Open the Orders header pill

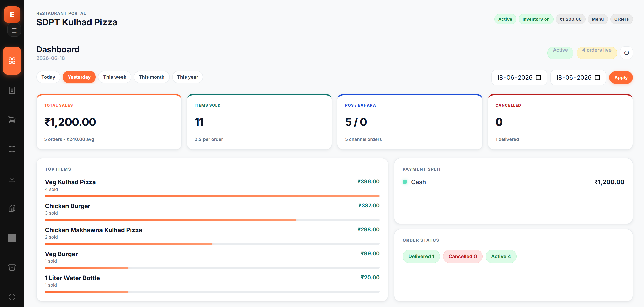click(621, 19)
